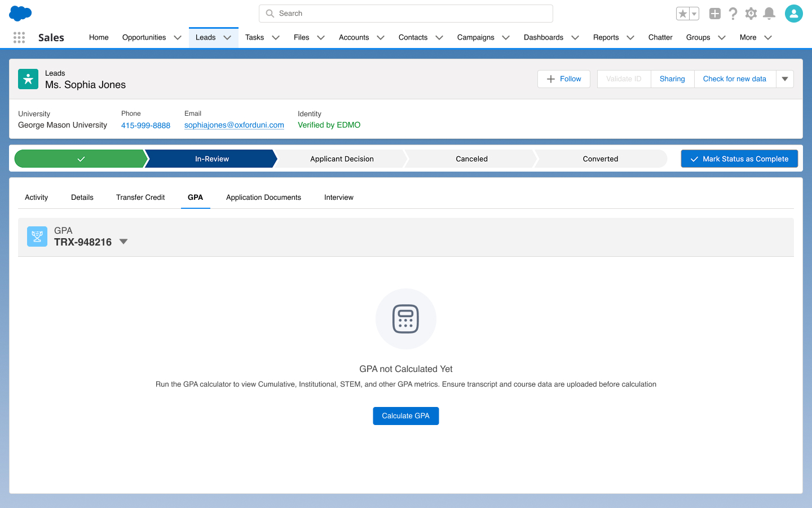
Task: Click the Add to Favorites plus icon
Action: point(715,13)
